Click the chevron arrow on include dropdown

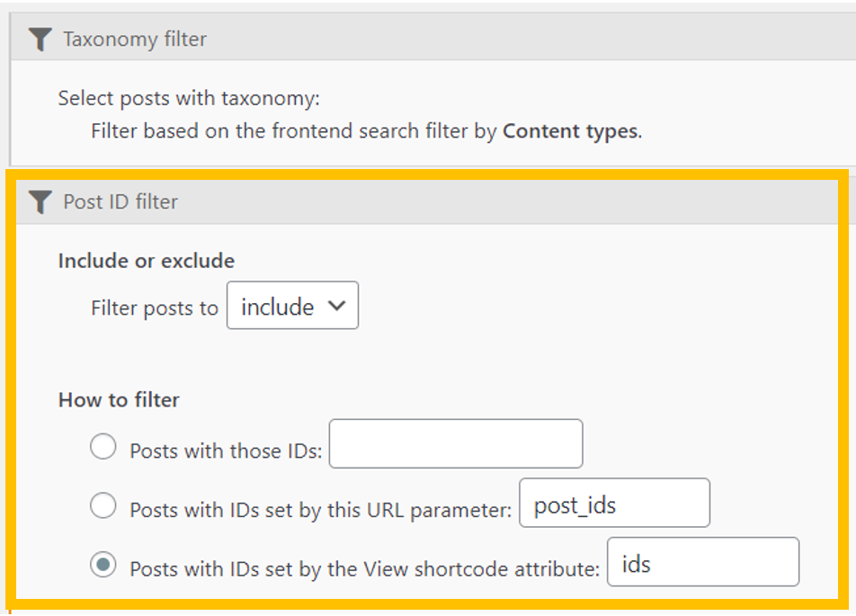337,306
